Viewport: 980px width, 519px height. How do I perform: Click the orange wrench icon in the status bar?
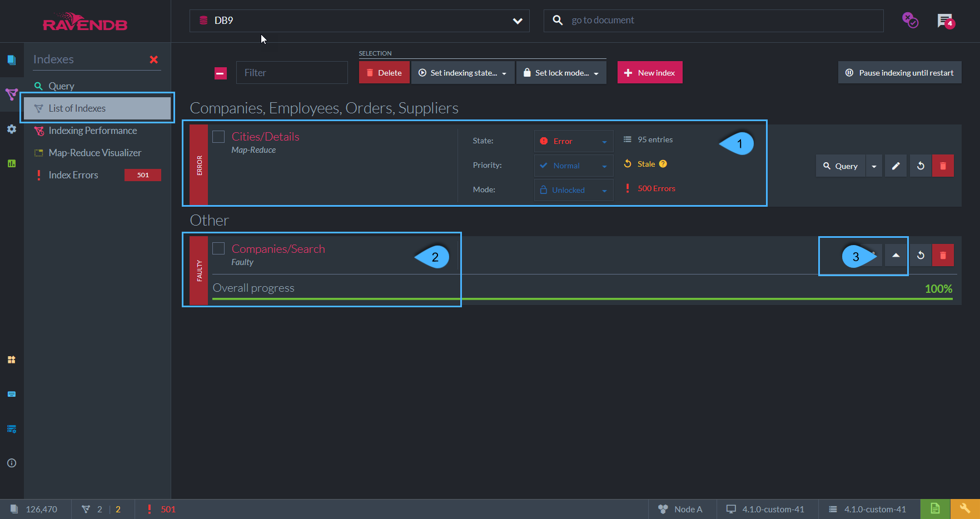pyautogui.click(x=965, y=509)
